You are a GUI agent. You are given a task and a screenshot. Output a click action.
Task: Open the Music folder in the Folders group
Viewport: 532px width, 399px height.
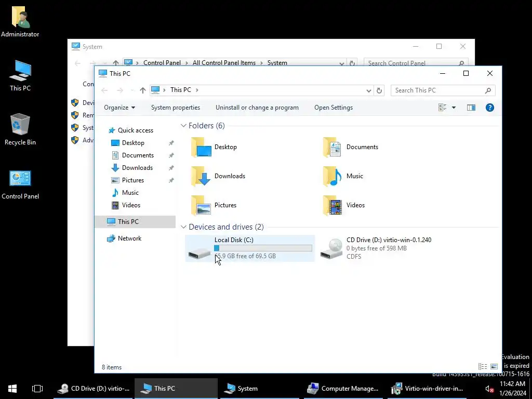point(343,176)
